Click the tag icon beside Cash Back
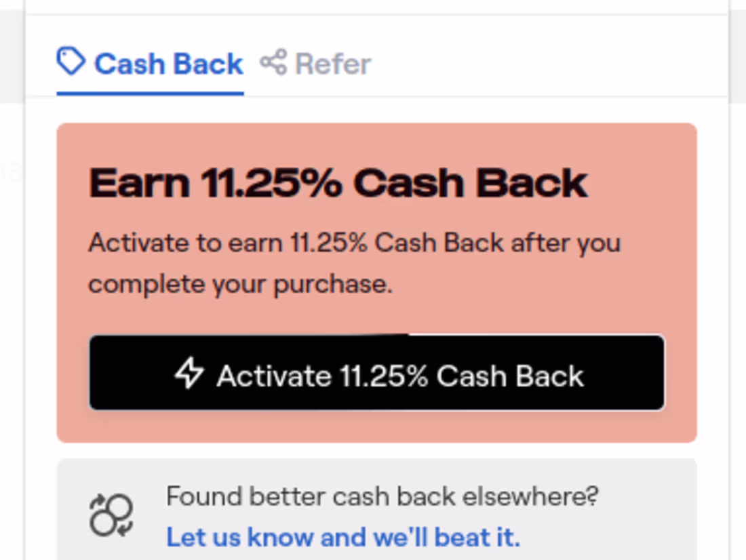The width and height of the screenshot is (746, 560). pyautogui.click(x=71, y=62)
